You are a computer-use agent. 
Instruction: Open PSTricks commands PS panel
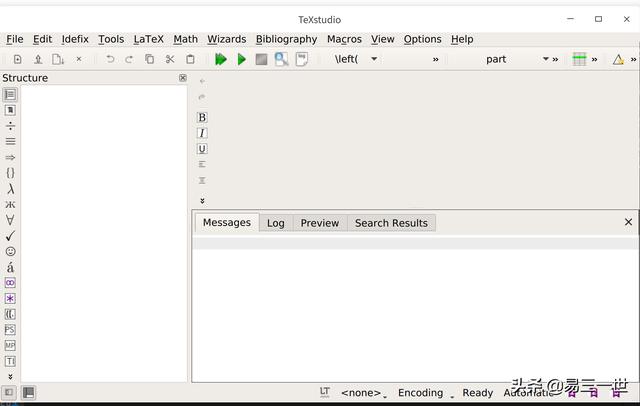coord(10,330)
